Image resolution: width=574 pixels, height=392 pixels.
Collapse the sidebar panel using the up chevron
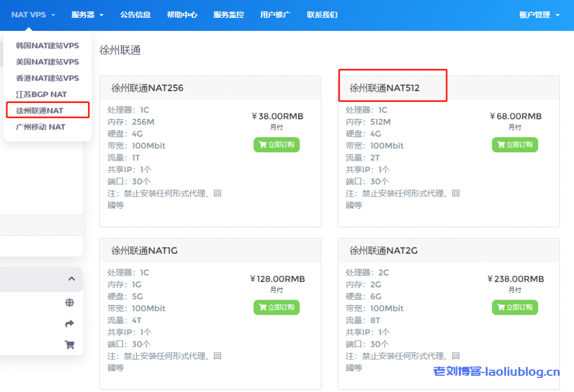tap(71, 279)
